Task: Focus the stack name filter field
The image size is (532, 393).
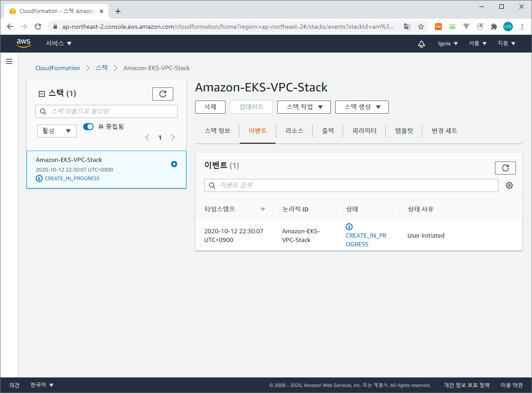Action: pos(106,111)
